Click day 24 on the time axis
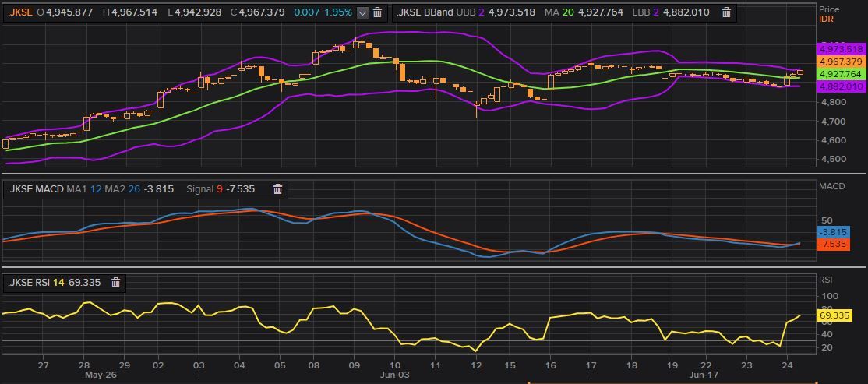Viewport: 868px width, 384px height. point(788,365)
